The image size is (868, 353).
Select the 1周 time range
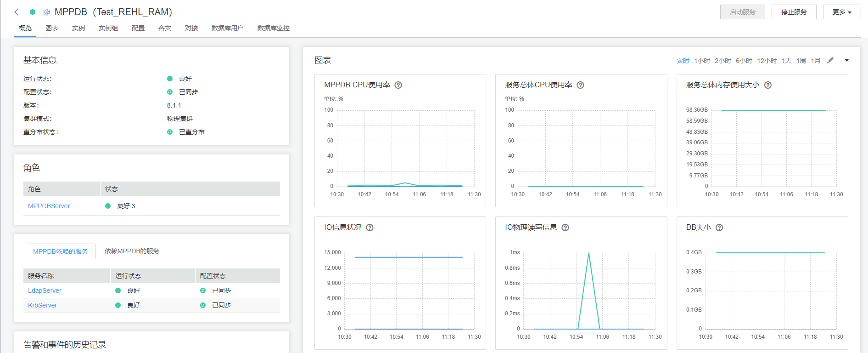coord(801,61)
